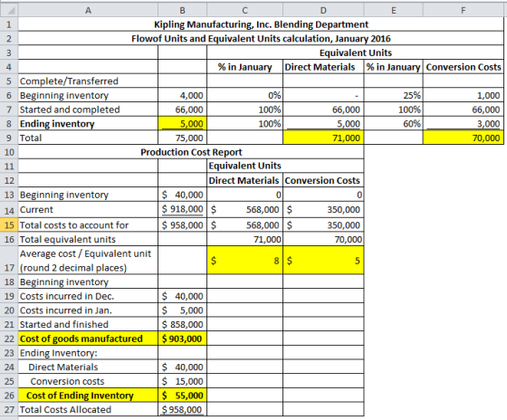Select row 1 header
This screenshot has height=420, width=507.
9,24
